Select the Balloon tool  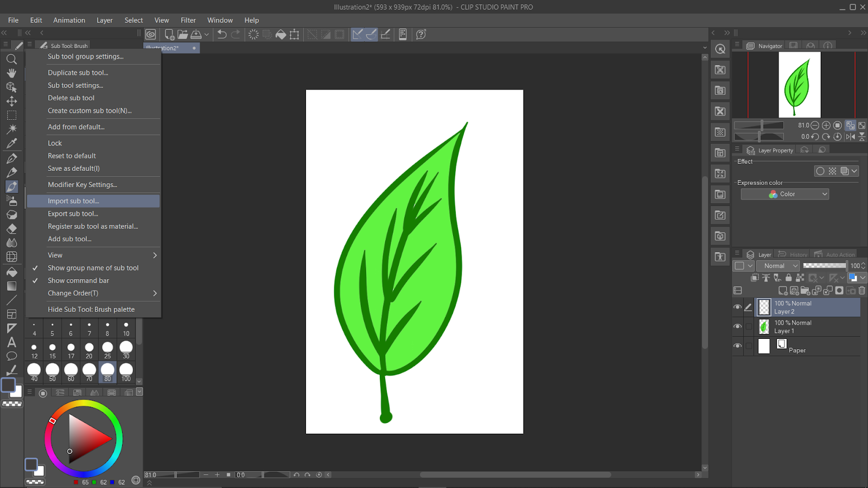(x=11, y=356)
